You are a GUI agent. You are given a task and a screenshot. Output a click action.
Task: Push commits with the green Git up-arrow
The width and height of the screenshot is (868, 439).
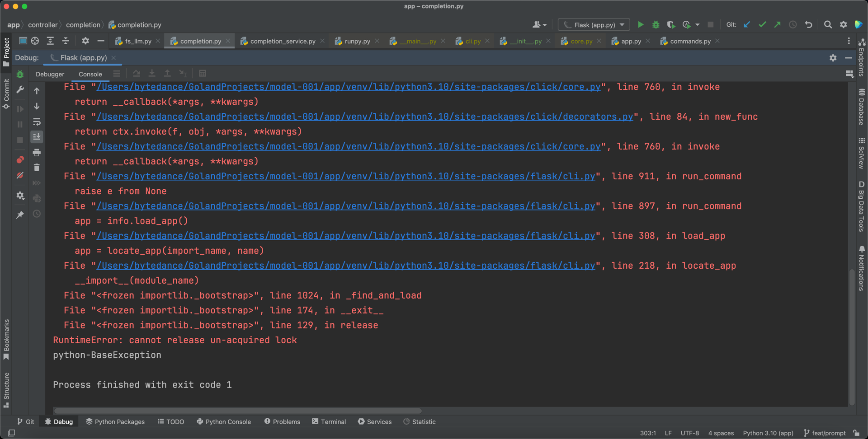(778, 25)
